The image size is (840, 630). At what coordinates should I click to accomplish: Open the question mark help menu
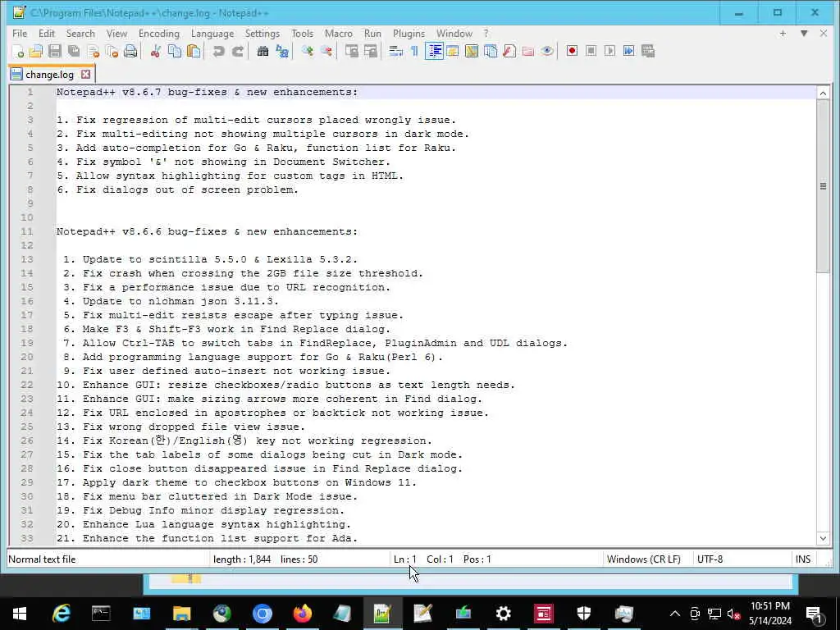(x=486, y=33)
